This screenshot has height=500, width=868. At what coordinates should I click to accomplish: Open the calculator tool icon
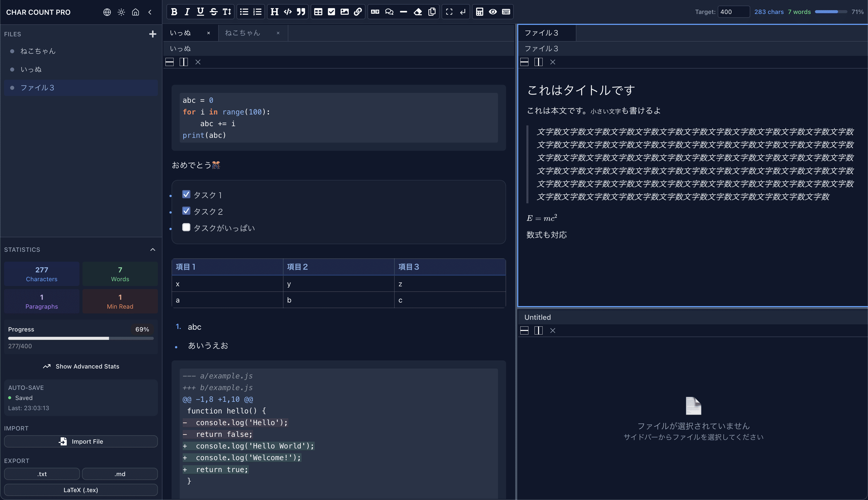tap(480, 12)
